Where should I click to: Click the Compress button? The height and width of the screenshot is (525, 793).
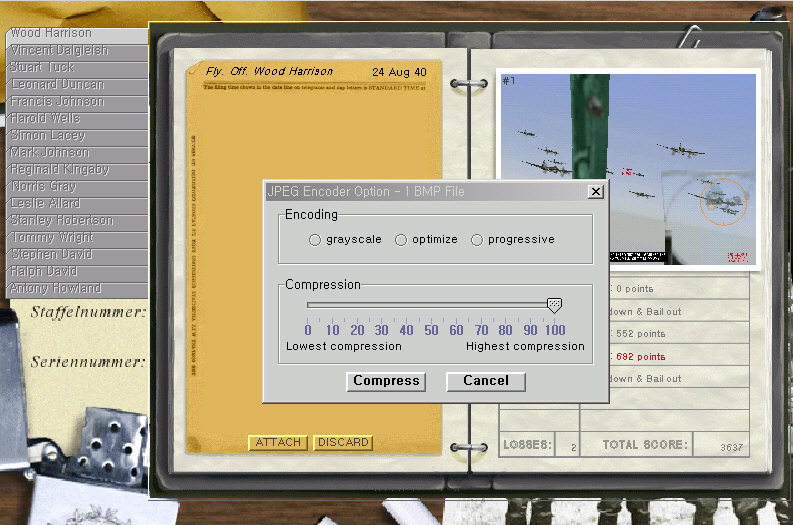[x=386, y=381]
